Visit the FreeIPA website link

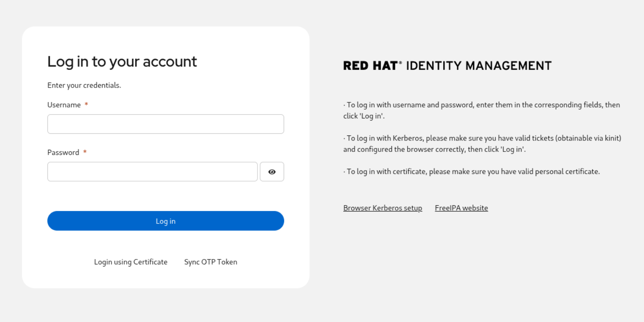461,208
